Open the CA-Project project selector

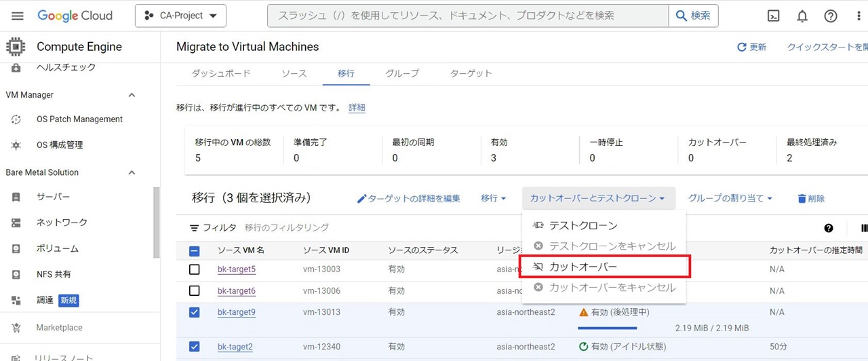(180, 16)
